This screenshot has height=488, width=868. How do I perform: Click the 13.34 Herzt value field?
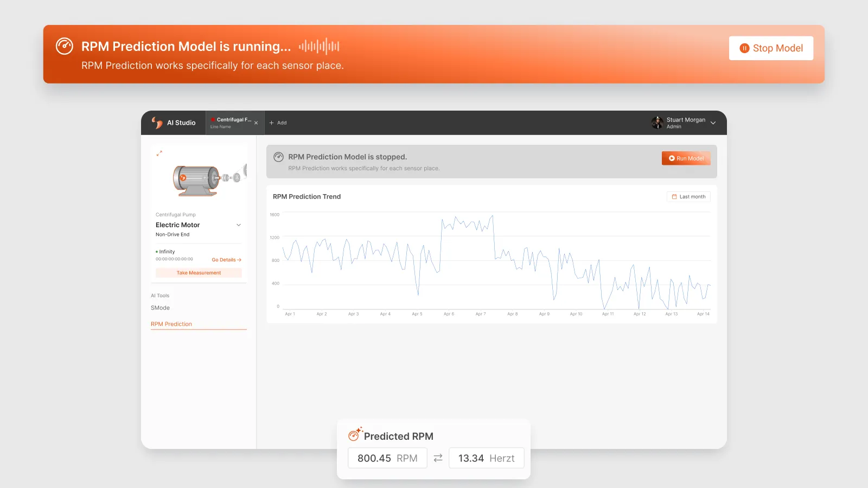pyautogui.click(x=486, y=458)
